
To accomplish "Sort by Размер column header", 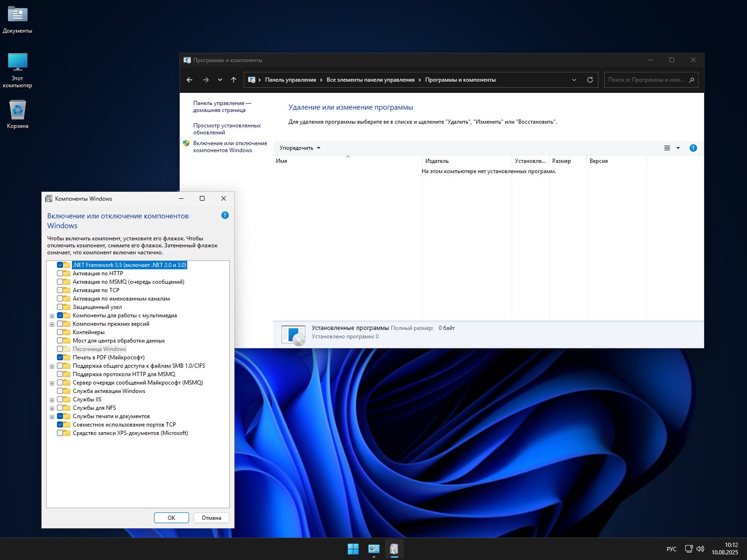I will [x=568, y=161].
